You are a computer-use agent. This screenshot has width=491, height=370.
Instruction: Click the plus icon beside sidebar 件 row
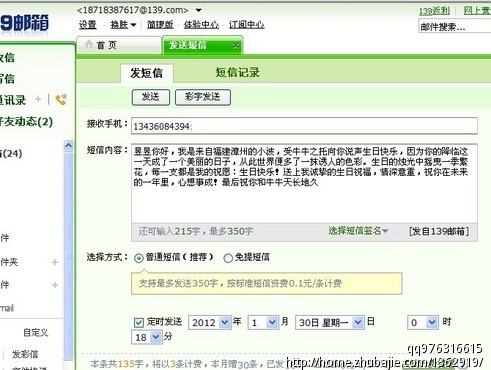point(55,285)
